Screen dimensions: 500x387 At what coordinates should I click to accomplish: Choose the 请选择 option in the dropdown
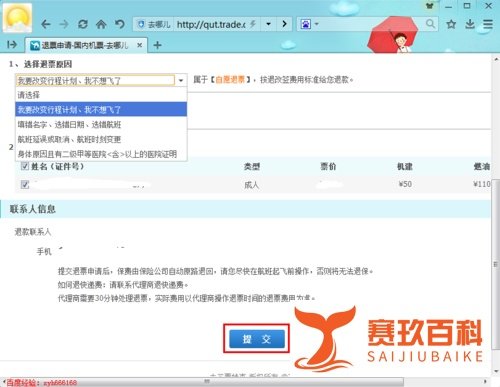(x=101, y=95)
